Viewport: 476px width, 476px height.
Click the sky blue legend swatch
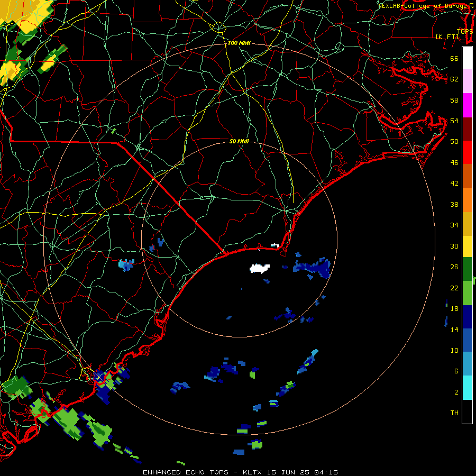467,364
